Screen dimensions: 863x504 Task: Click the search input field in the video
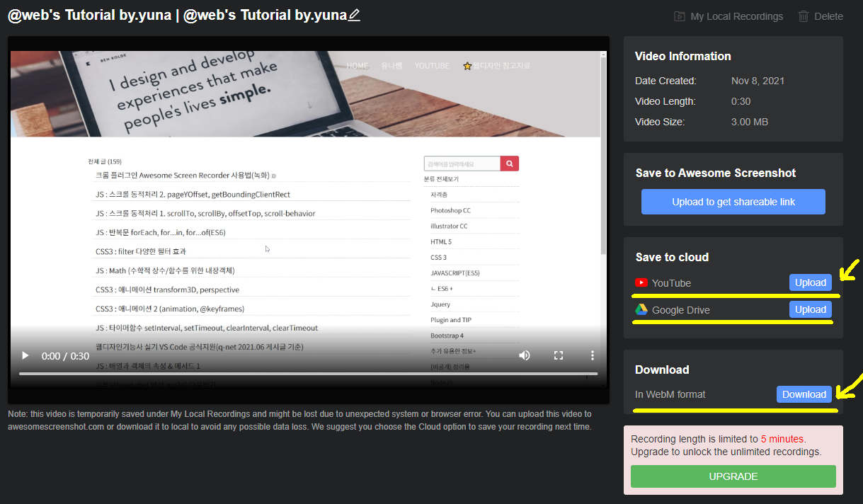coord(462,164)
